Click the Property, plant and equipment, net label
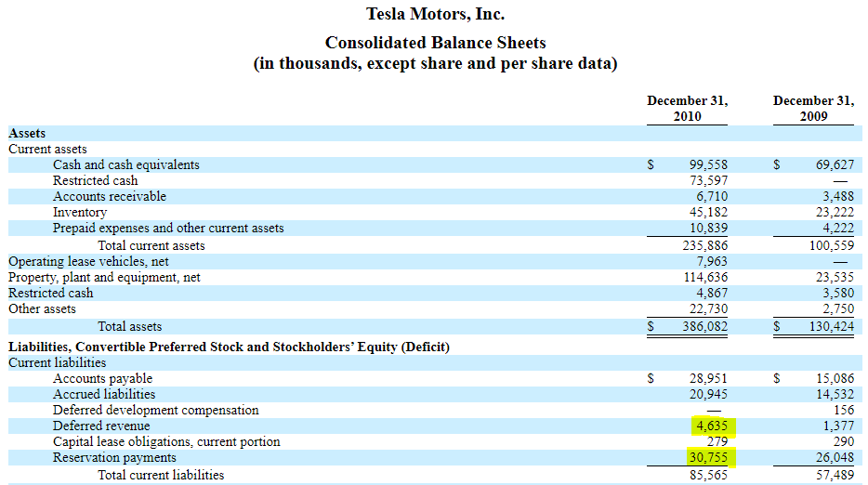Viewport: 868px width, 485px height. [x=104, y=277]
